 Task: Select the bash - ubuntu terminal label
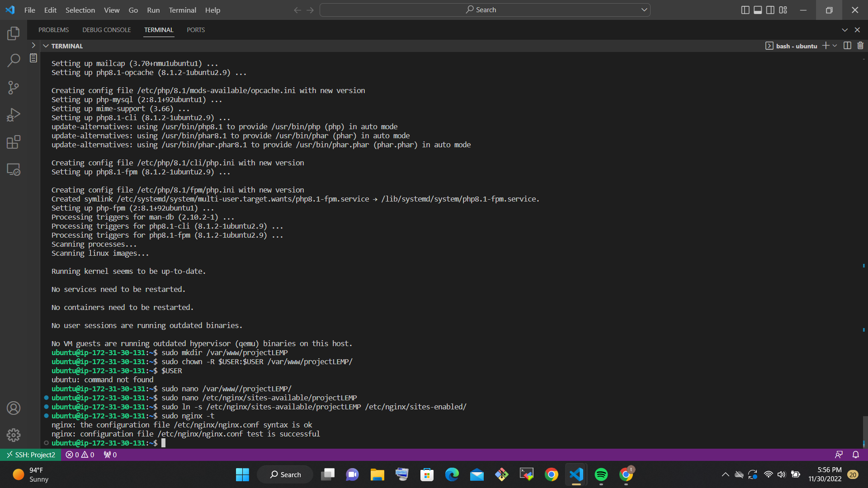[x=791, y=46]
